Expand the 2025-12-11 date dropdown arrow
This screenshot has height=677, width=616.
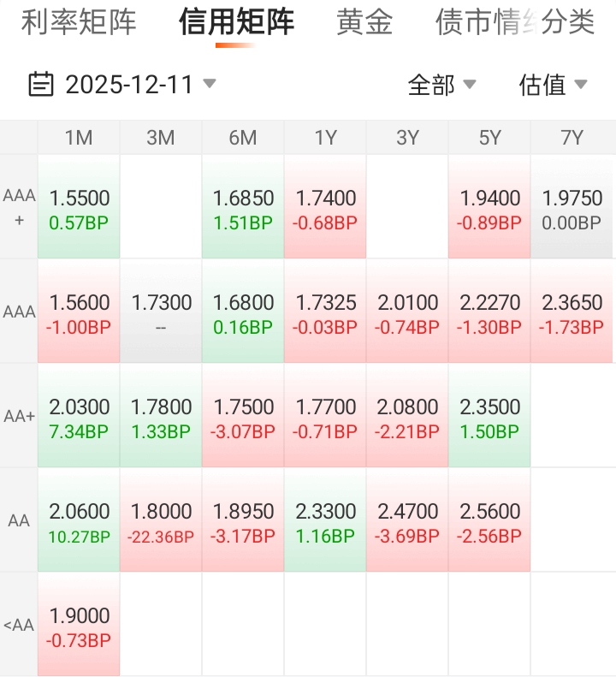coord(210,83)
